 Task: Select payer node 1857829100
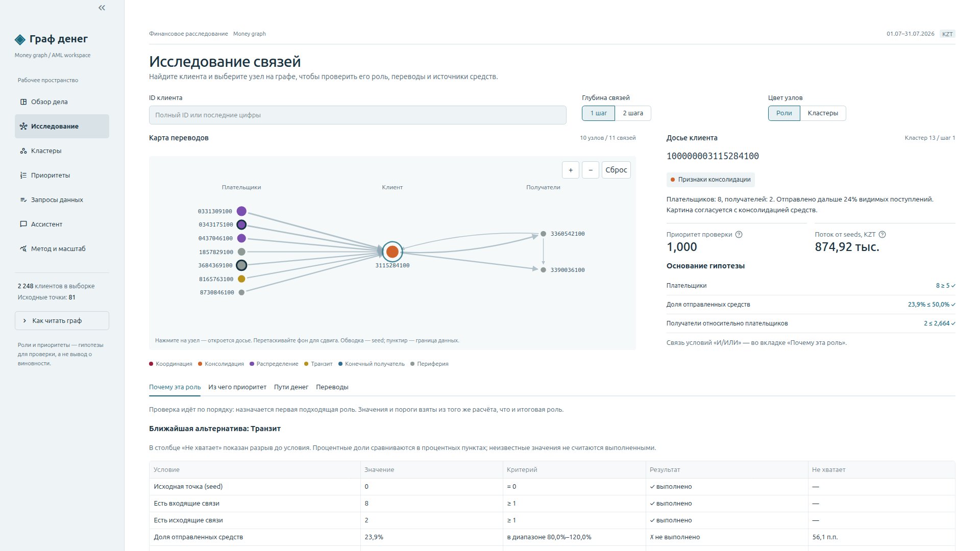click(241, 252)
